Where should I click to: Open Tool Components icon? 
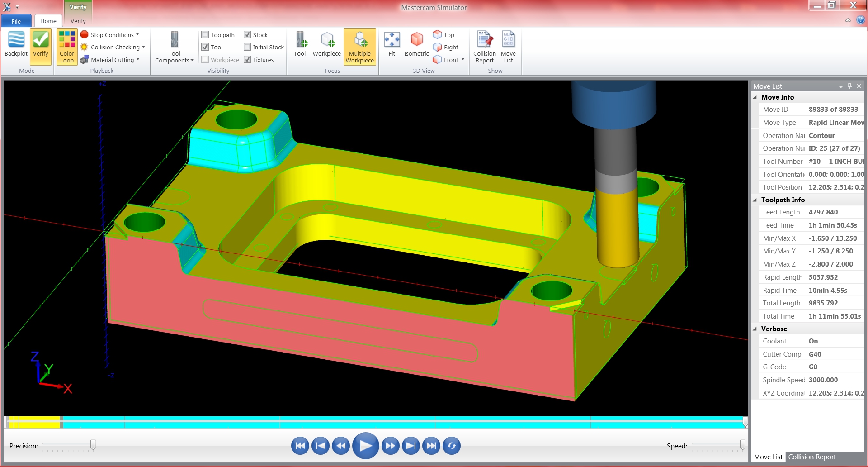(174, 39)
